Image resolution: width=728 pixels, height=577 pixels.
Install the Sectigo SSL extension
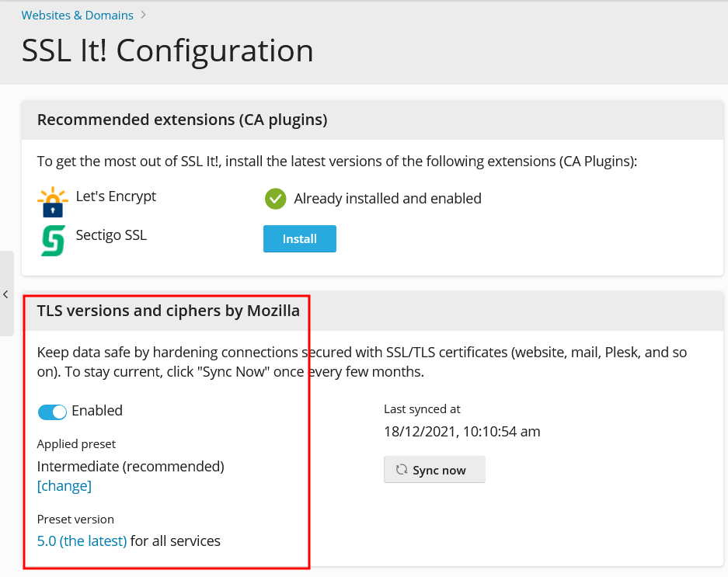tap(299, 239)
